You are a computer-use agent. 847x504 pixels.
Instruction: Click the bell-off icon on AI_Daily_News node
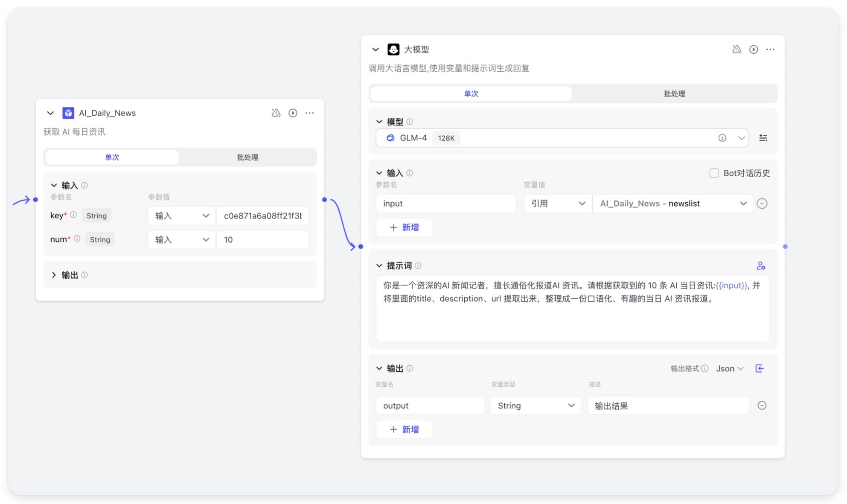pos(276,113)
